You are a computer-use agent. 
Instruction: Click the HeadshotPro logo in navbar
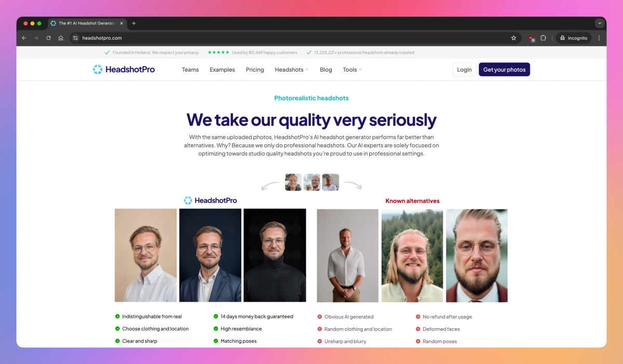124,70
